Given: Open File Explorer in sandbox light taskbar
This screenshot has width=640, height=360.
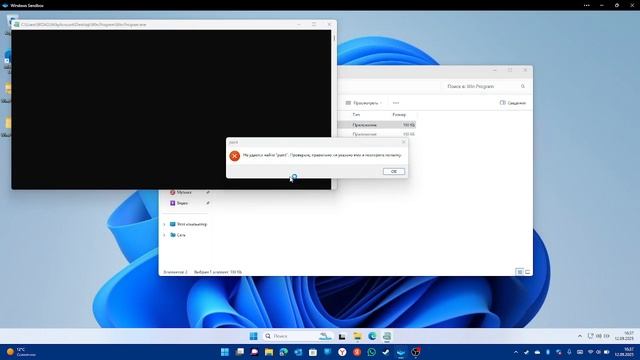Looking at the screenshot, I should click(x=358, y=336).
